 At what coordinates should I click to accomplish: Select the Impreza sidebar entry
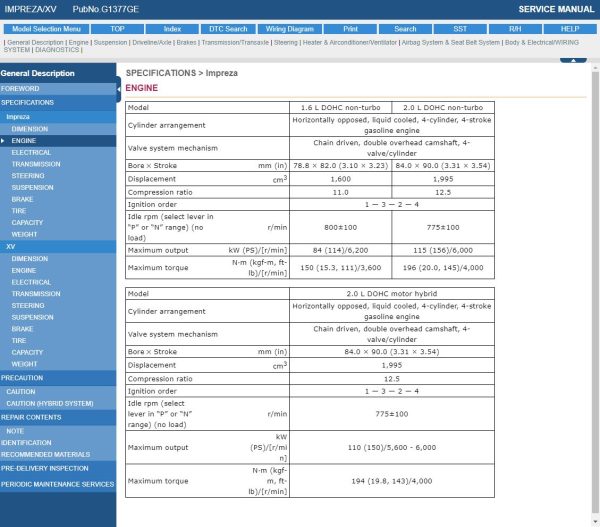click(x=58, y=117)
